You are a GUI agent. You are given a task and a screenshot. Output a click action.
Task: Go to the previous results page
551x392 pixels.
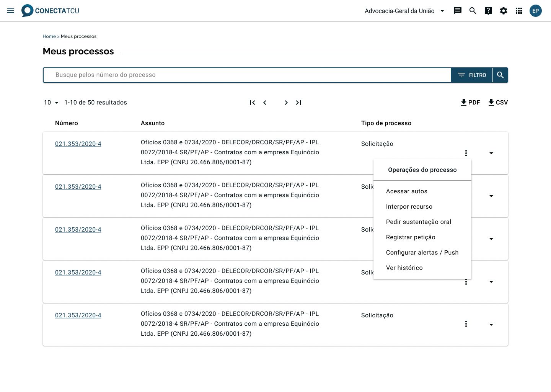(x=265, y=103)
